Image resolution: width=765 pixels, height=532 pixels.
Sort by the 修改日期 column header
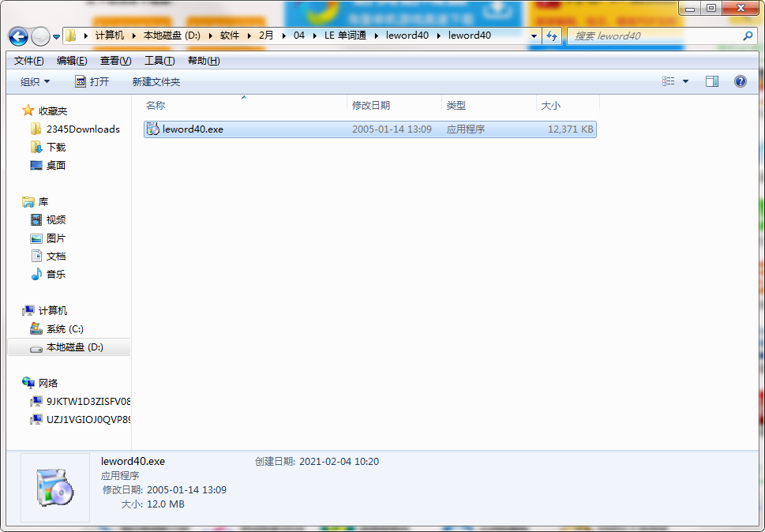click(x=371, y=105)
